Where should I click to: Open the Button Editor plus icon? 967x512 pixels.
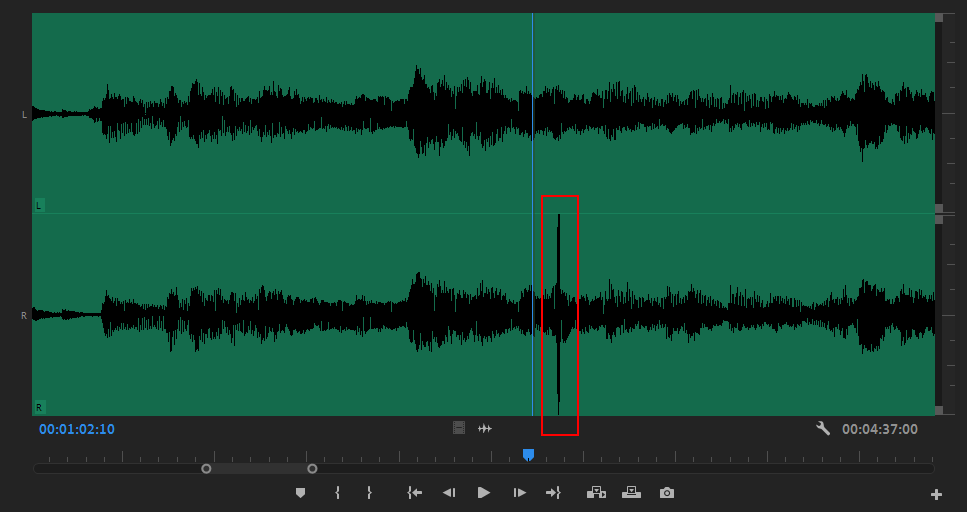pos(936,494)
